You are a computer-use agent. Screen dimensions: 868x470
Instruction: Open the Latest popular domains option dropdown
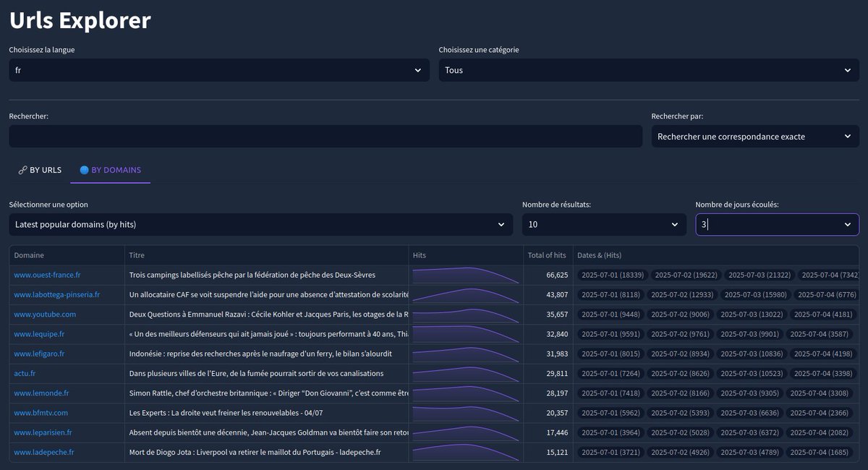point(261,224)
